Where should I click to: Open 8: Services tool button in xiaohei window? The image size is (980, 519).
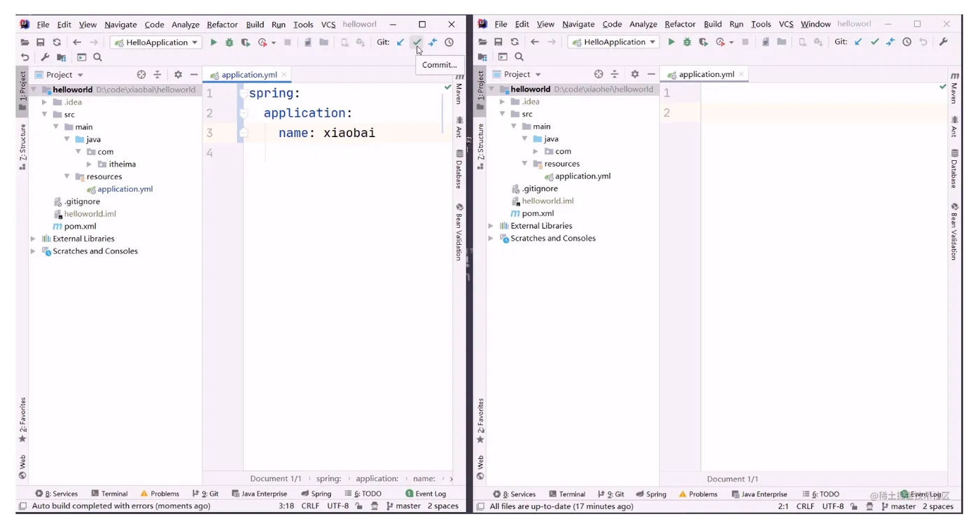click(514, 494)
